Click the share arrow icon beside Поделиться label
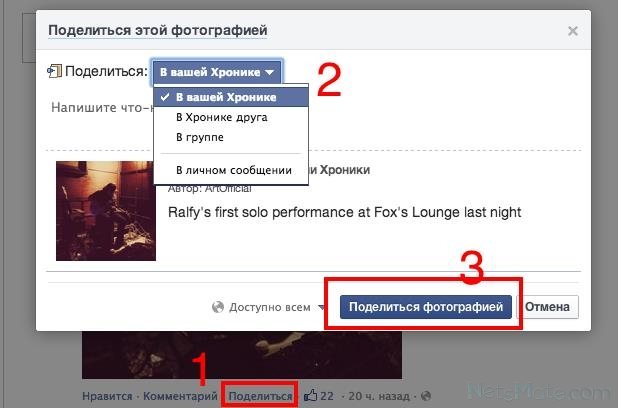 [x=54, y=71]
